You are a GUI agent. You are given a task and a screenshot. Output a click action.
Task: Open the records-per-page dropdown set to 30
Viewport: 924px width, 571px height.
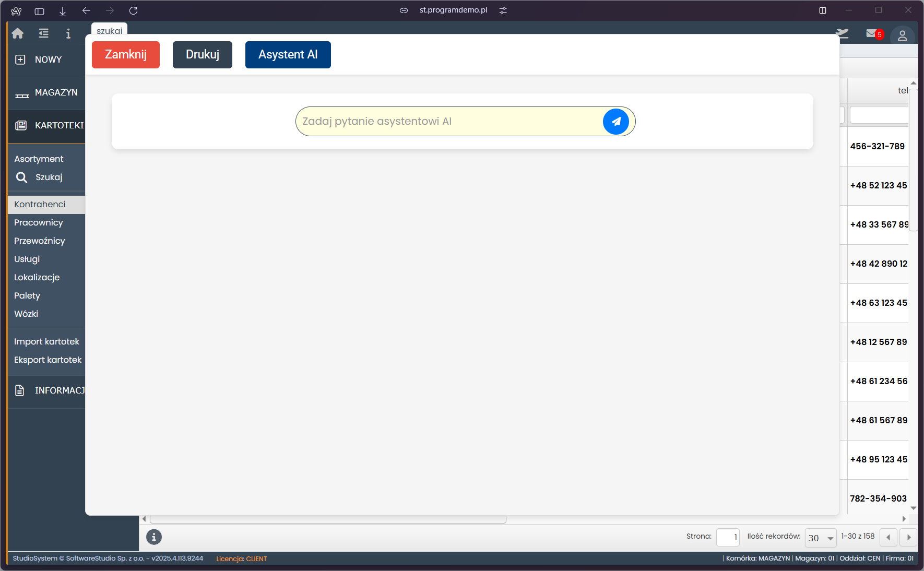820,538
